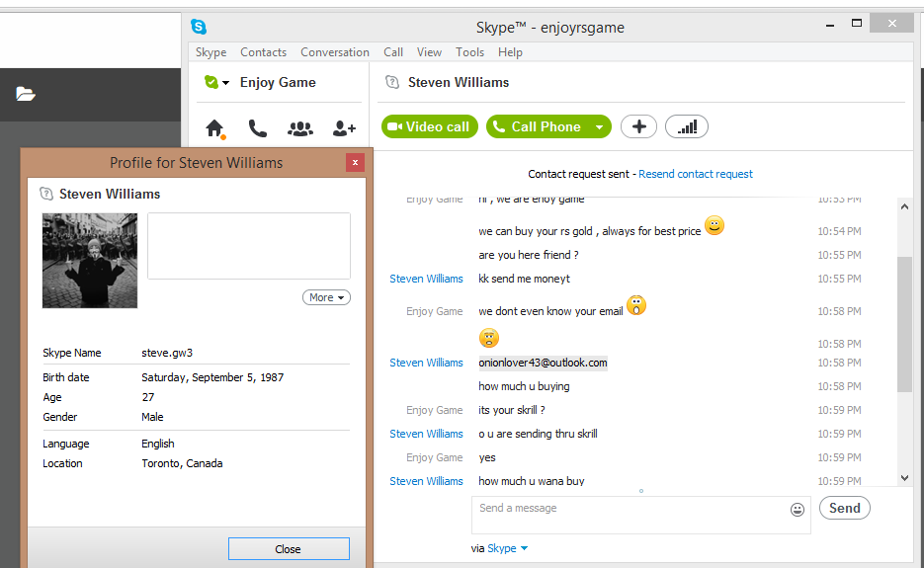
Task: Maximize the Skype window
Action: 857,24
